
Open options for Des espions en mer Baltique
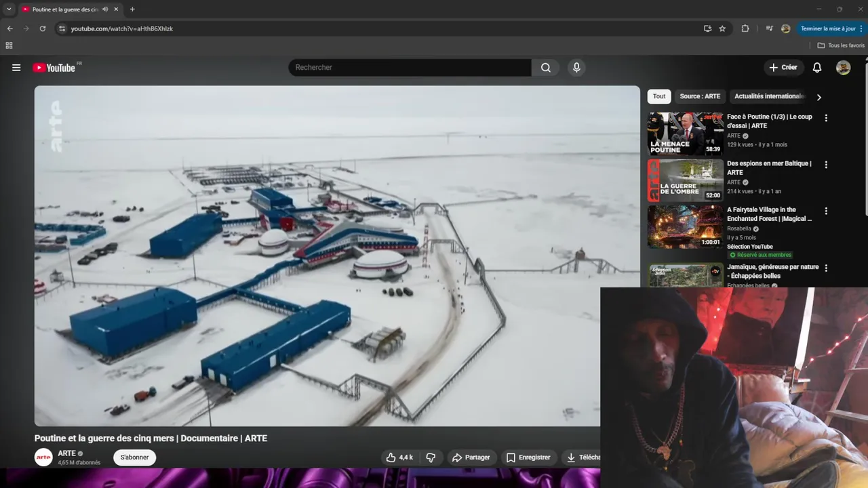826,165
